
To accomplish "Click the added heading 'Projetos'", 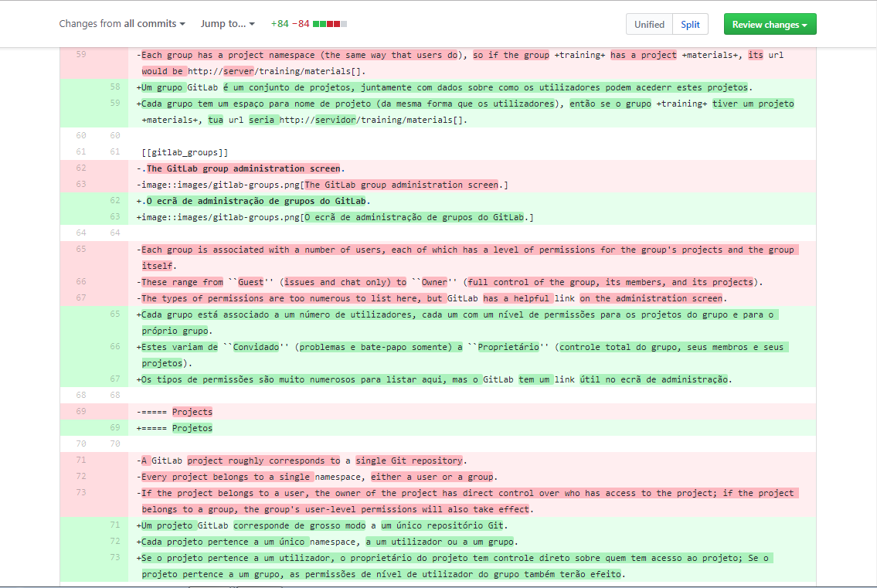I will click(x=192, y=428).
